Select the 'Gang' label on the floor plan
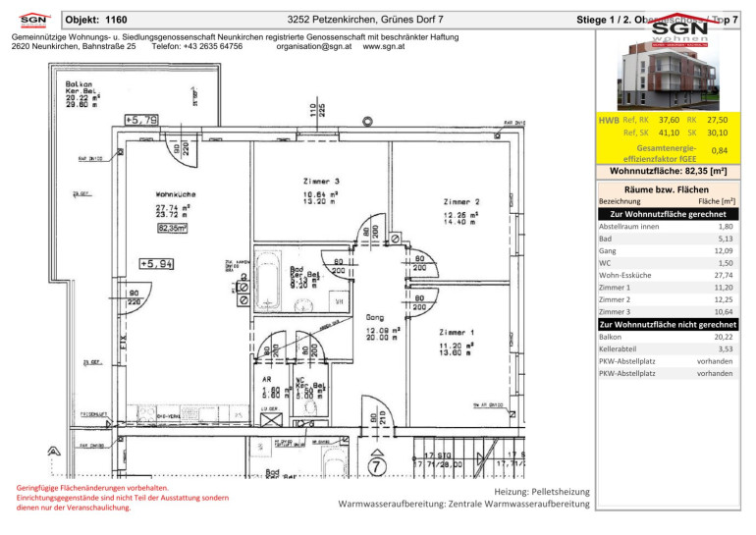The width and height of the screenshot is (756, 535). 375,318
